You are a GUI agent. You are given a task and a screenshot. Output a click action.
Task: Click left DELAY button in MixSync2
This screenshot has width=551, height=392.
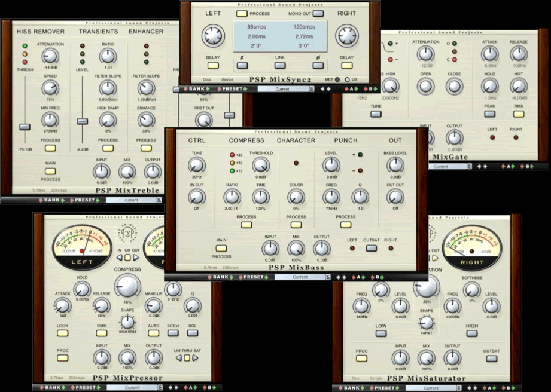pyautogui.click(x=213, y=65)
